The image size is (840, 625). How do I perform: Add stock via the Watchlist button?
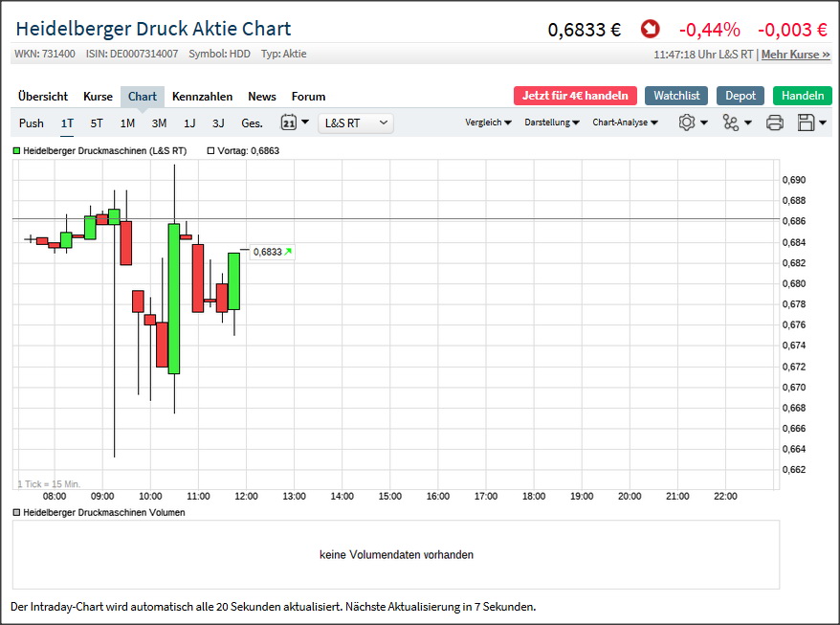tap(676, 96)
